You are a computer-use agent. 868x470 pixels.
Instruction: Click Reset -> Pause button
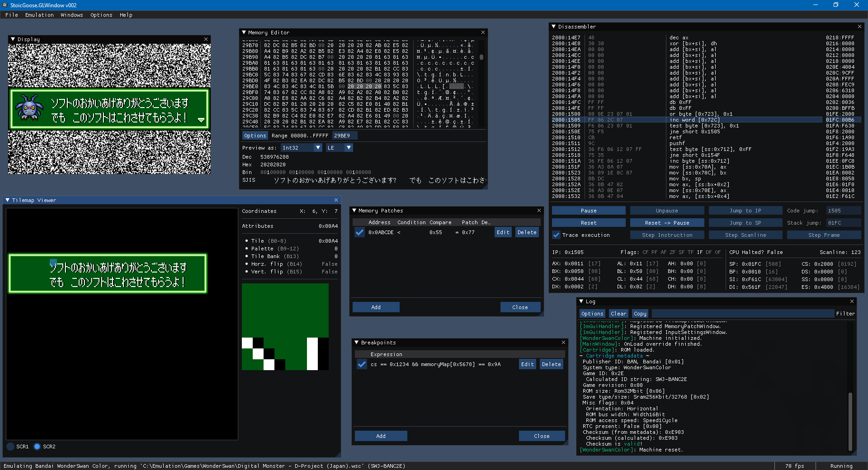click(667, 223)
